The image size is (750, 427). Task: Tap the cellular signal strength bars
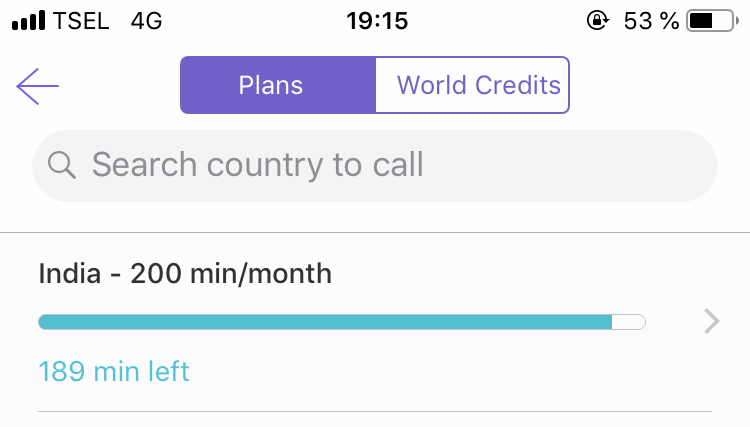(x=29, y=21)
